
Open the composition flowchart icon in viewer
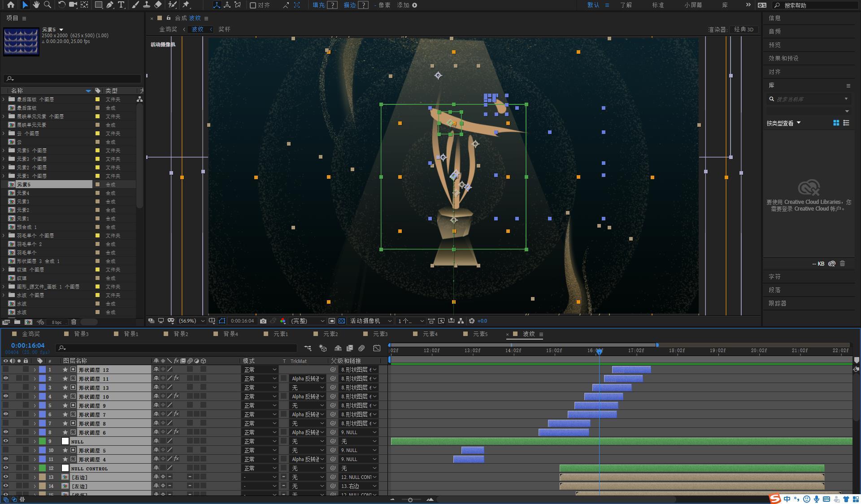(x=461, y=321)
